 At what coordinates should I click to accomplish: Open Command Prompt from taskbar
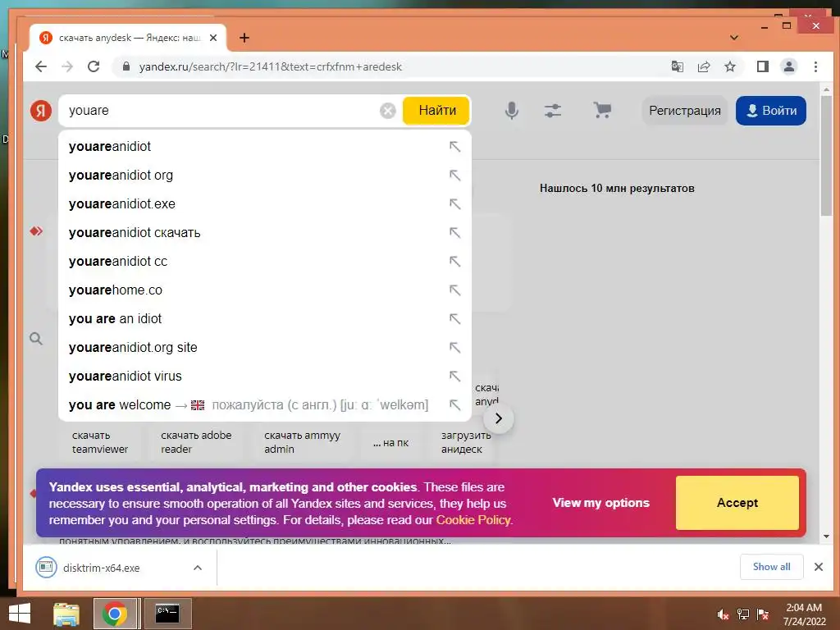(x=167, y=614)
